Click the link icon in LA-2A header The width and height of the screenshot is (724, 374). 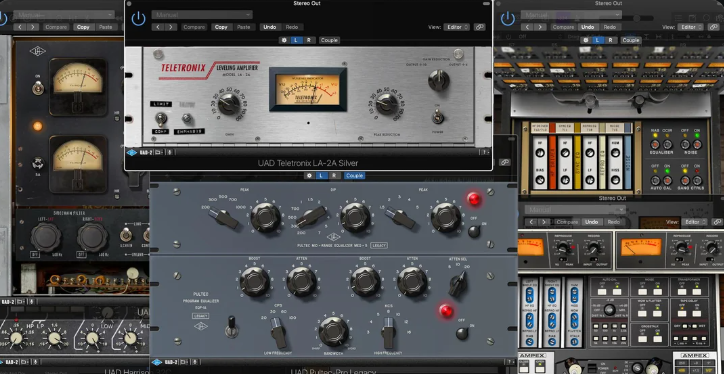(480, 27)
